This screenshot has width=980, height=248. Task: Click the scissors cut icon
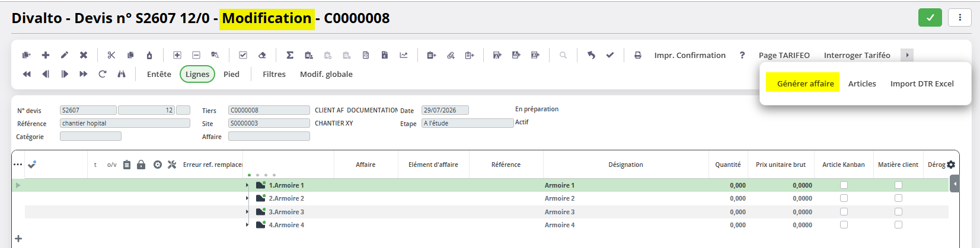point(111,55)
